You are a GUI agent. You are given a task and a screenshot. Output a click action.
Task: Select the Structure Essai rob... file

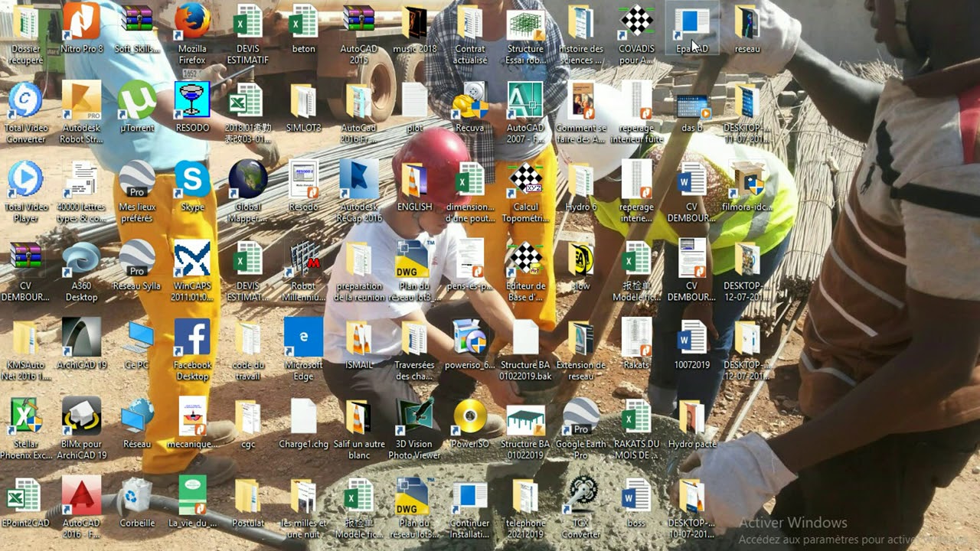click(x=525, y=34)
